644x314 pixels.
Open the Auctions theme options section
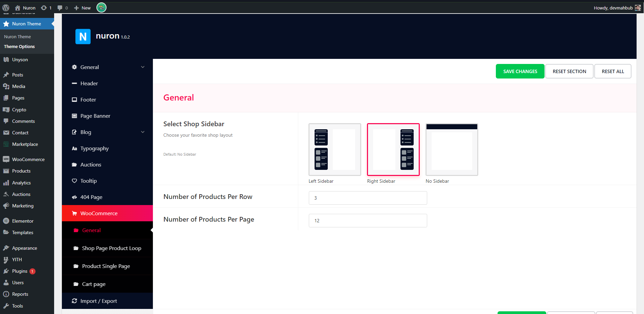pyautogui.click(x=107, y=164)
